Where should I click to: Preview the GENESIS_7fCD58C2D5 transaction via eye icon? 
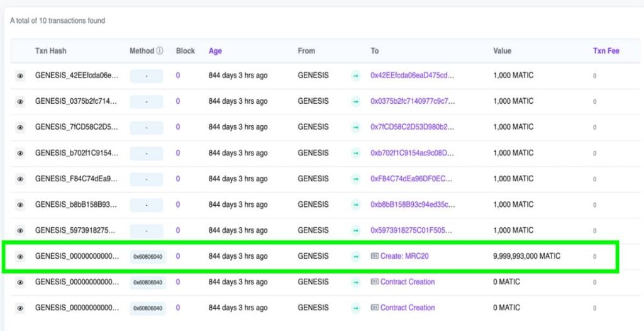[20, 128]
